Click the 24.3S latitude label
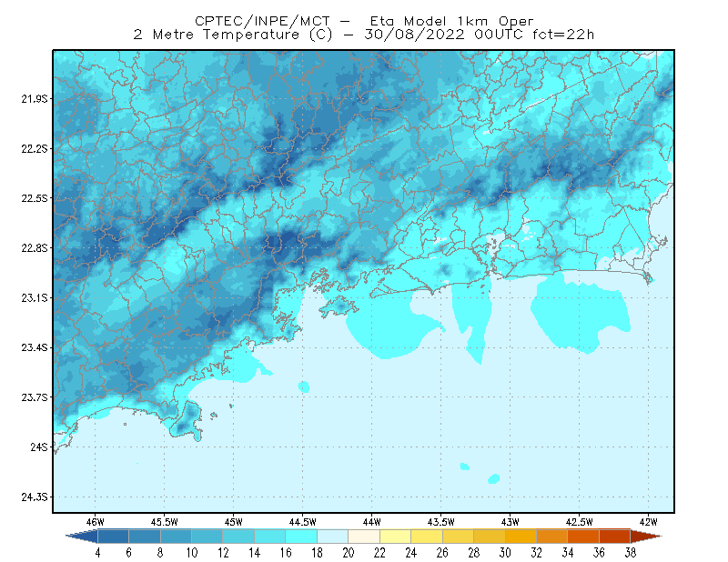This screenshot has width=728, height=562. tap(35, 497)
